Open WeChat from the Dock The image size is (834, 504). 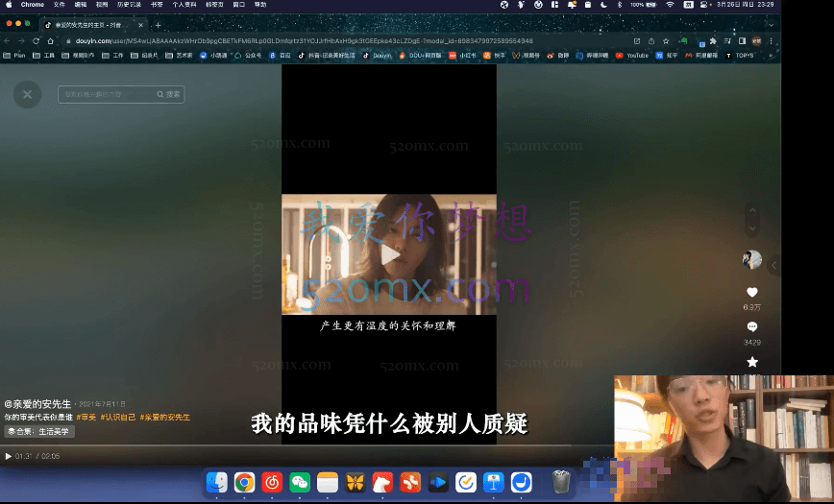tap(300, 482)
